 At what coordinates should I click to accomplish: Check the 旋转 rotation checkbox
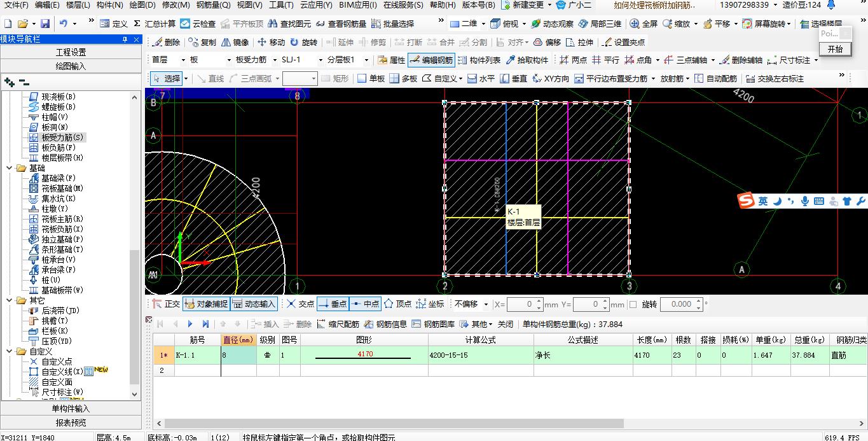click(633, 305)
